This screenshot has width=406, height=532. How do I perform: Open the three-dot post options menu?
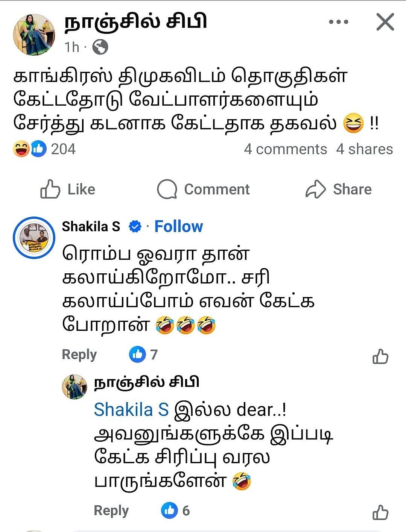[338, 22]
